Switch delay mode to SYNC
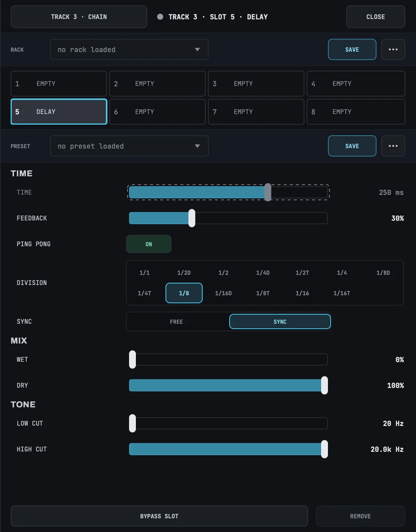The width and height of the screenshot is (416, 532). coord(280,321)
